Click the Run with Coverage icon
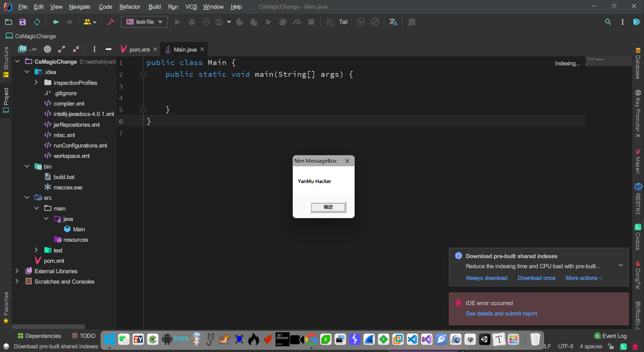 (x=206, y=22)
